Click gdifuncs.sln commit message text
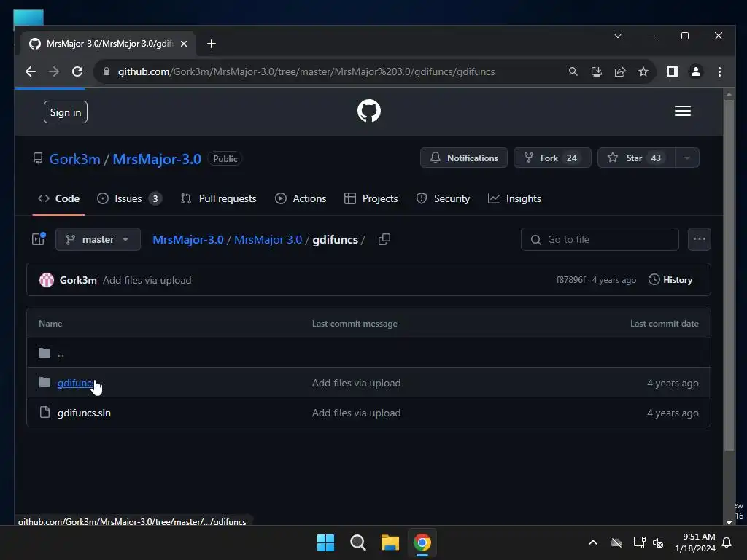The image size is (747, 560). click(356, 413)
